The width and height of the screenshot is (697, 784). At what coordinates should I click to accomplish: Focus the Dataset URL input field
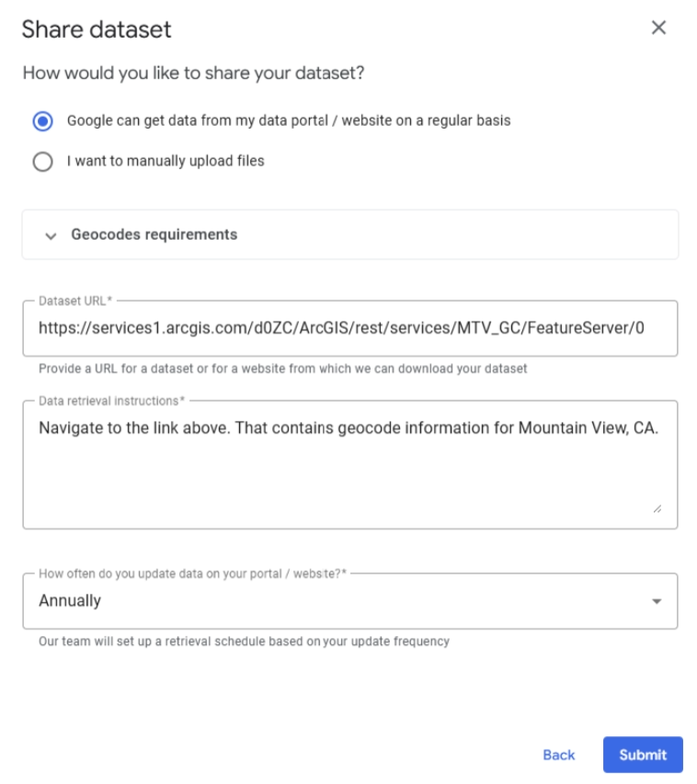click(349, 328)
